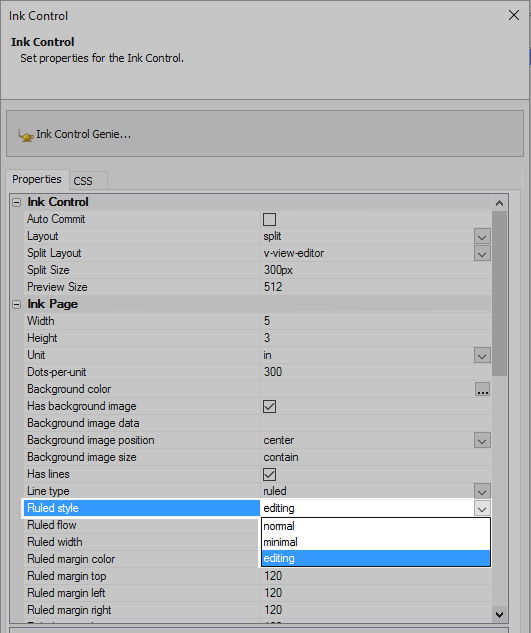
Task: Choose normal from Ruled style list
Action: tap(376, 526)
